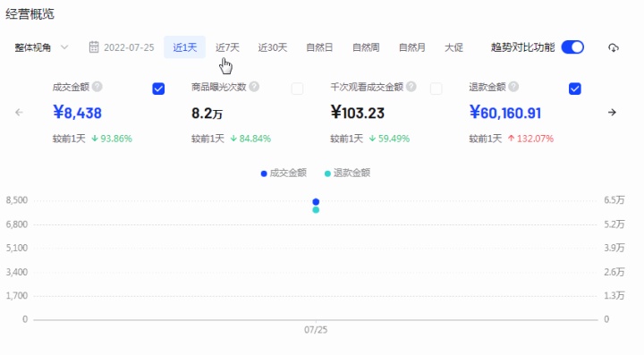Uncheck the 成交金额 checkbox
The image size is (644, 355).
click(158, 89)
